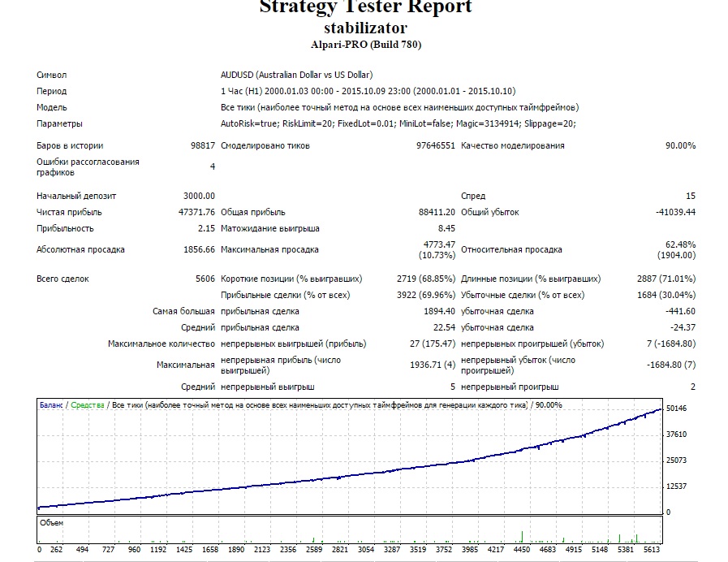
Task: Select the initial deposit value 3000.00
Action: [x=199, y=196]
